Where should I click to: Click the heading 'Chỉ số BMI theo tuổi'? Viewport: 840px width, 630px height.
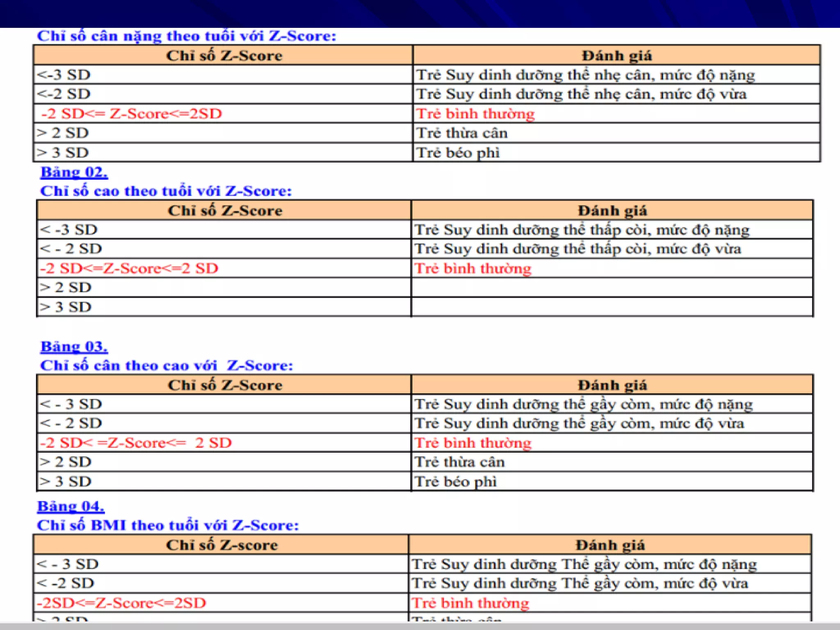tap(167, 525)
